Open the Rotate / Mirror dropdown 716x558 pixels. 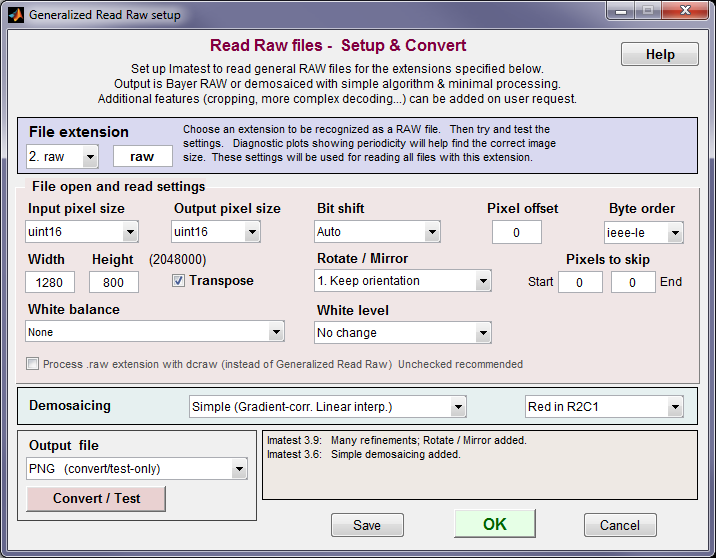pyautogui.click(x=403, y=281)
